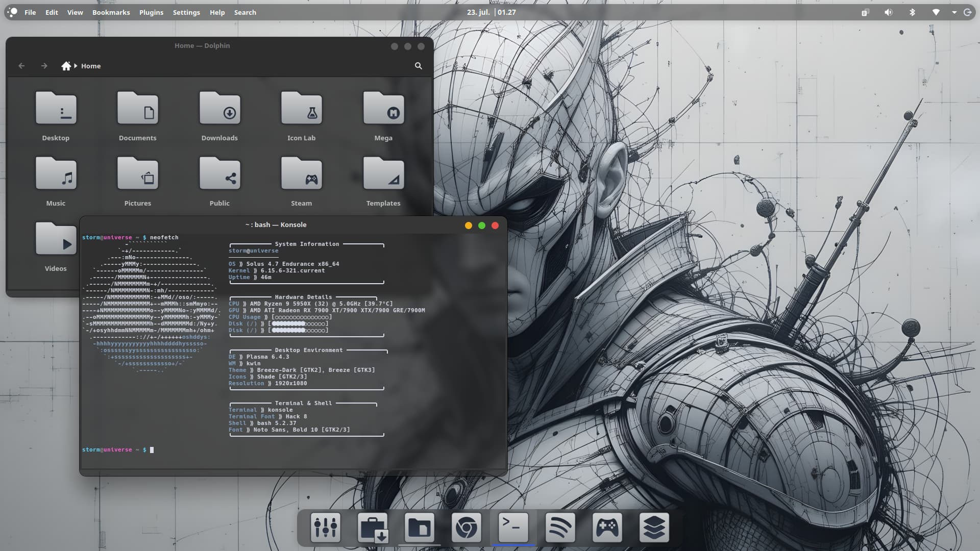980x551 pixels.
Task: Go back using Dolphin's back arrow
Action: point(21,66)
